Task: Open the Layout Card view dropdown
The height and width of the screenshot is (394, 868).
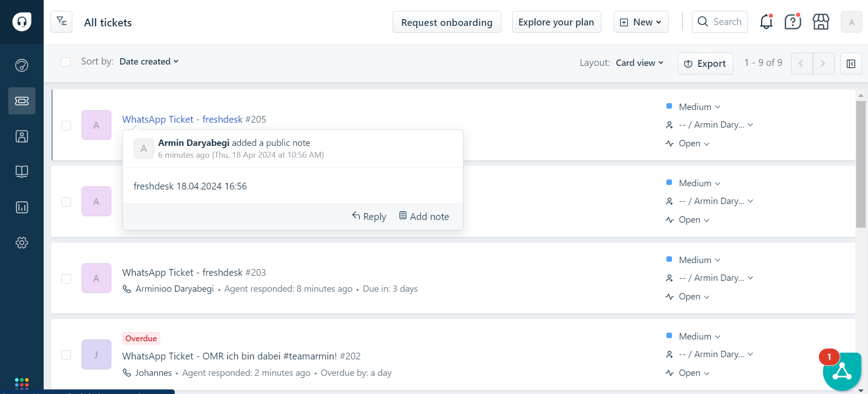Action: tap(640, 63)
